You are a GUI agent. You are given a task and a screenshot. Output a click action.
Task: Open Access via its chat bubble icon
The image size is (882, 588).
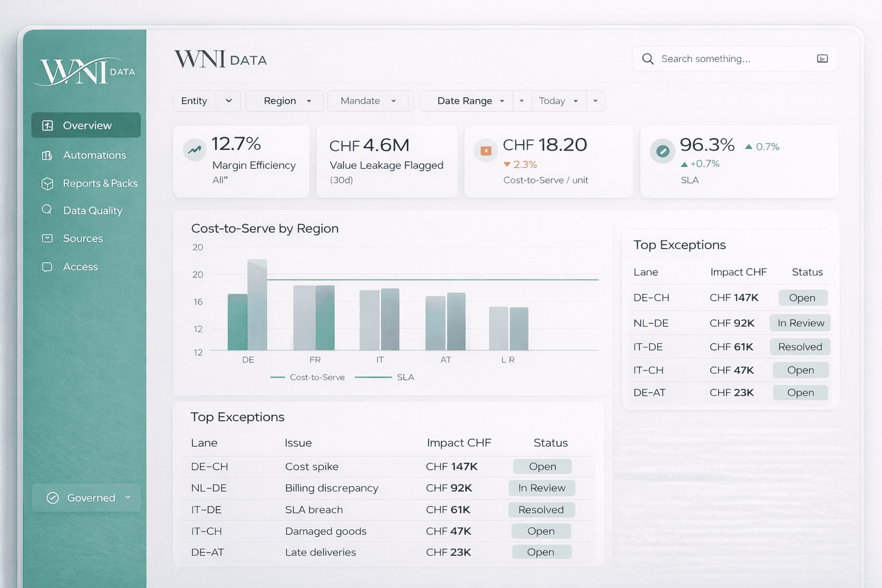click(47, 266)
